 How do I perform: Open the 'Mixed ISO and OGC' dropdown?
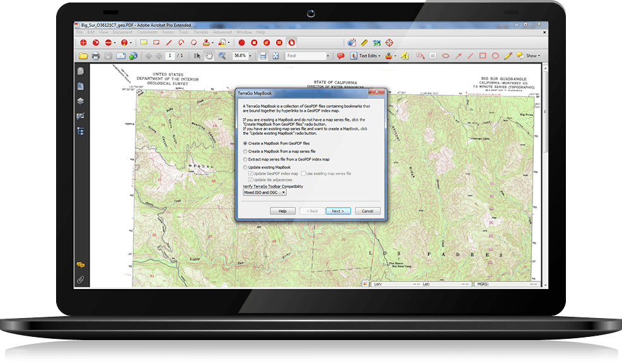tap(265, 193)
